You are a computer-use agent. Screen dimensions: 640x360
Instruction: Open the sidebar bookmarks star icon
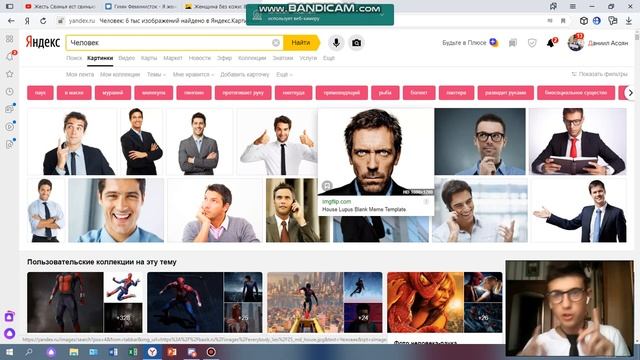click(9, 74)
